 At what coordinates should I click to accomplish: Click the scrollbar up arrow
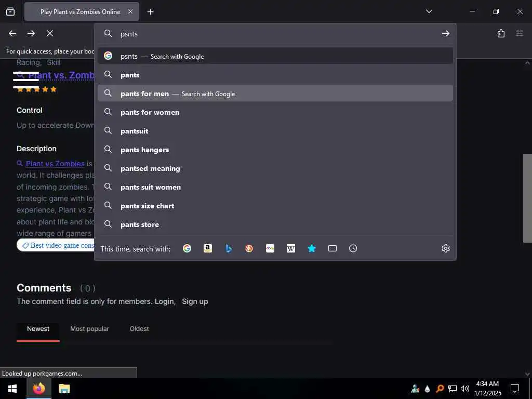point(527,63)
